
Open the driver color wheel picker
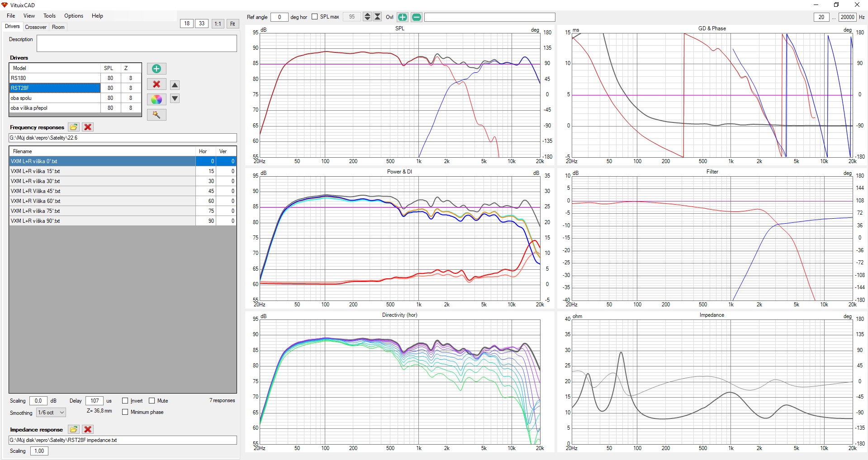click(x=157, y=99)
